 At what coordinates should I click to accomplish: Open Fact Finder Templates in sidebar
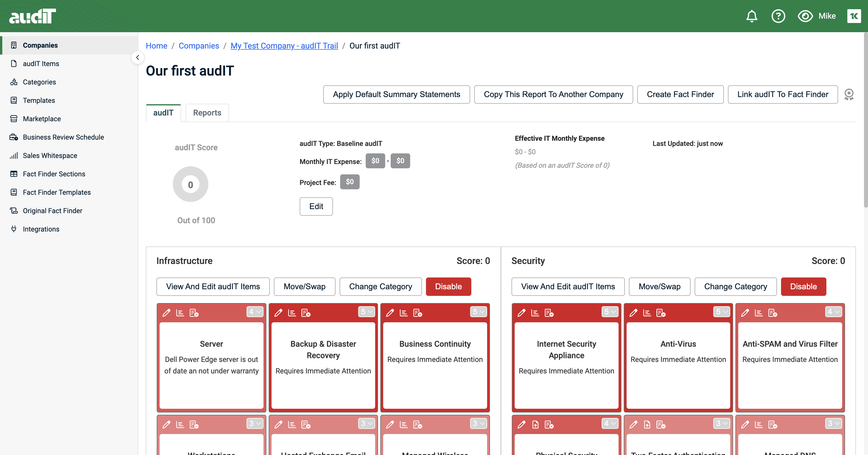(69, 192)
